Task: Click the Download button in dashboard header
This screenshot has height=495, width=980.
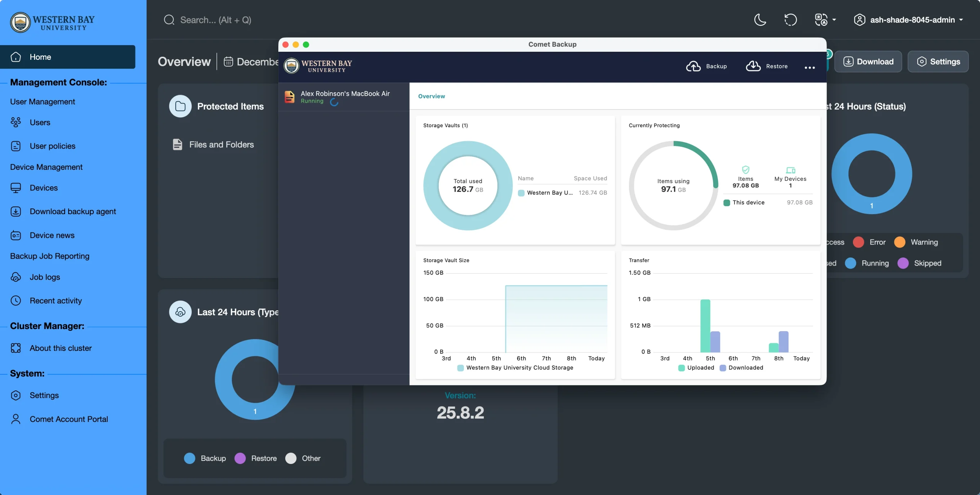Action: pyautogui.click(x=868, y=62)
